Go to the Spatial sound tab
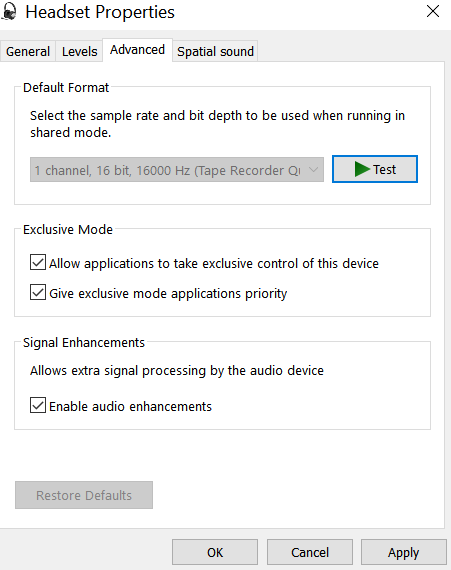451x570 pixels. pos(215,51)
